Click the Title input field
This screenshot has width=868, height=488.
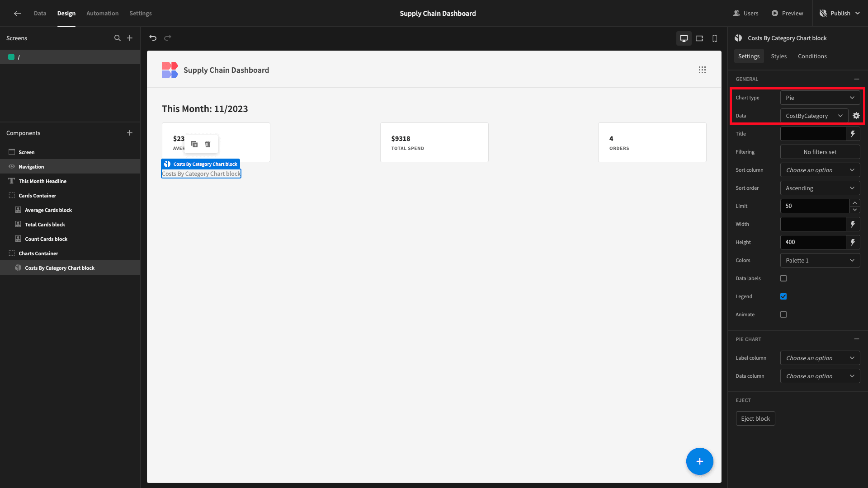(x=813, y=134)
